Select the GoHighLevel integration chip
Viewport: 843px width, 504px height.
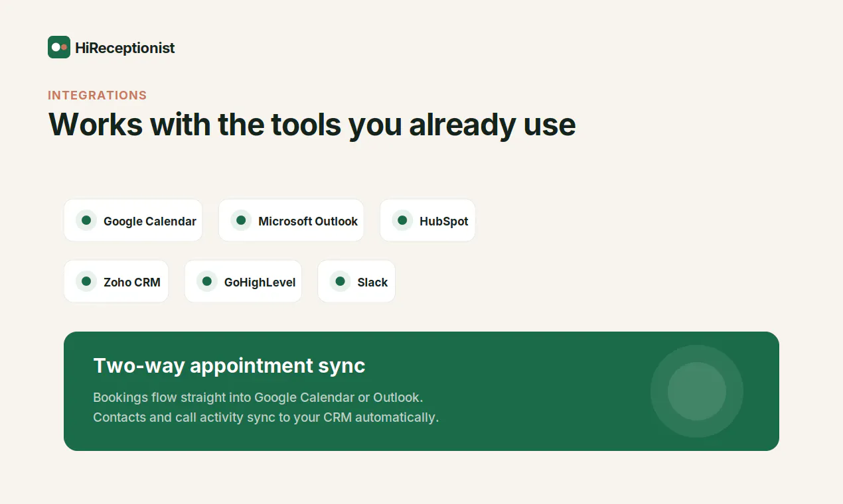243,281
